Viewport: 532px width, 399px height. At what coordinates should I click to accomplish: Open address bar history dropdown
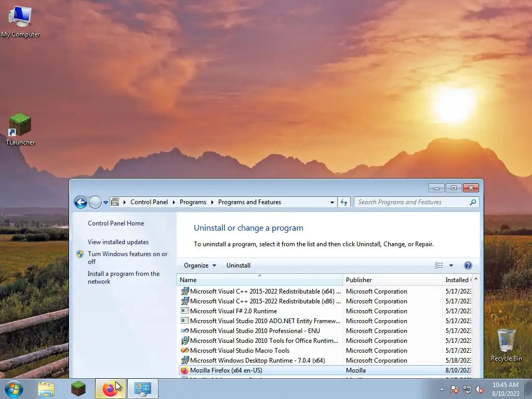(x=332, y=202)
